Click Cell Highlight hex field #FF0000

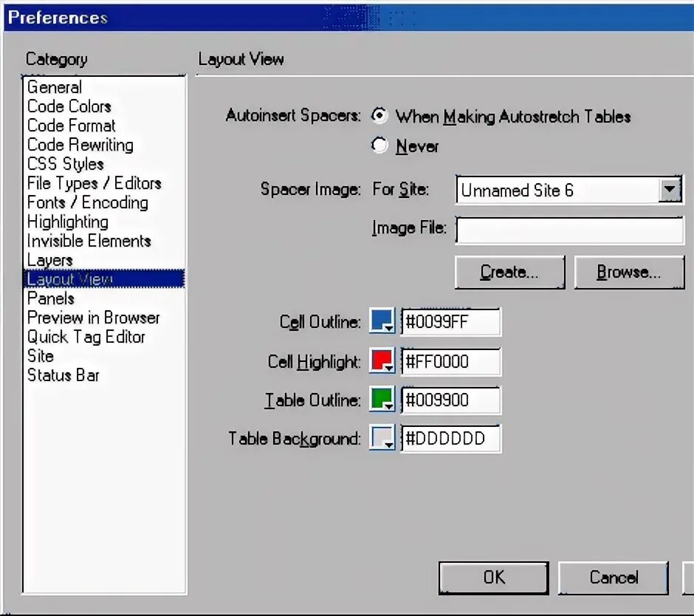pyautogui.click(x=451, y=361)
